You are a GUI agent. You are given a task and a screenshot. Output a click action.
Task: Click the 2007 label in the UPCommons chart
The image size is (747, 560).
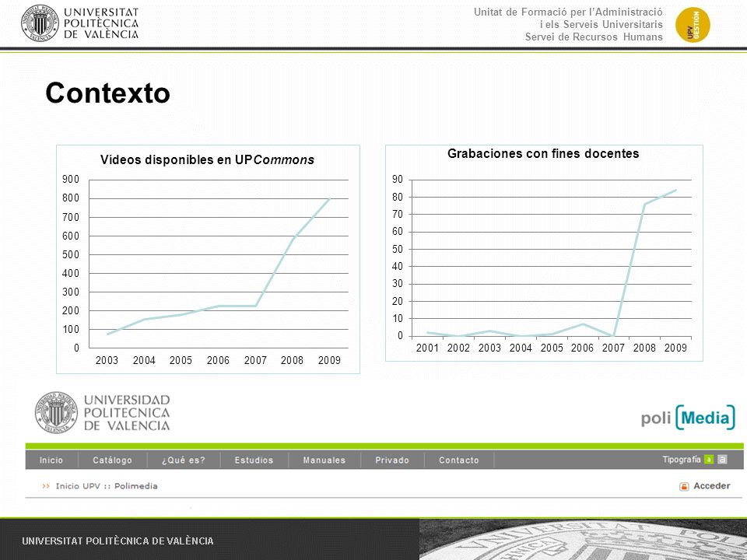tap(255, 360)
